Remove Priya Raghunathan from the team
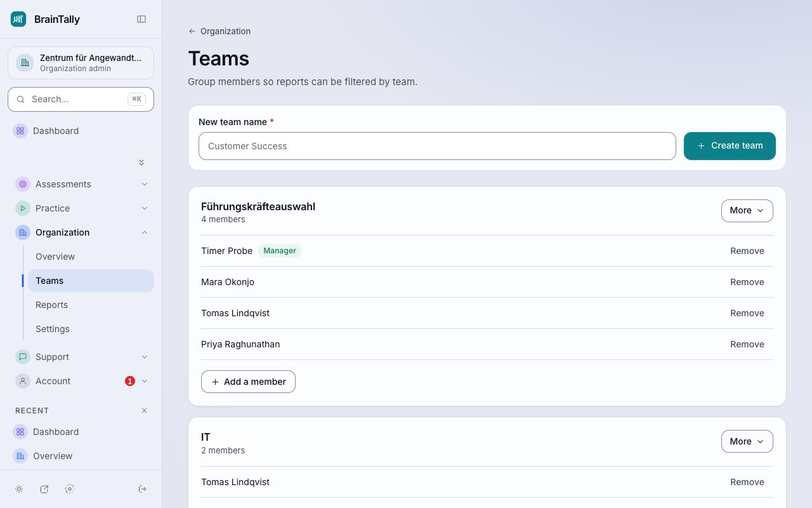The height and width of the screenshot is (508, 812). (747, 344)
